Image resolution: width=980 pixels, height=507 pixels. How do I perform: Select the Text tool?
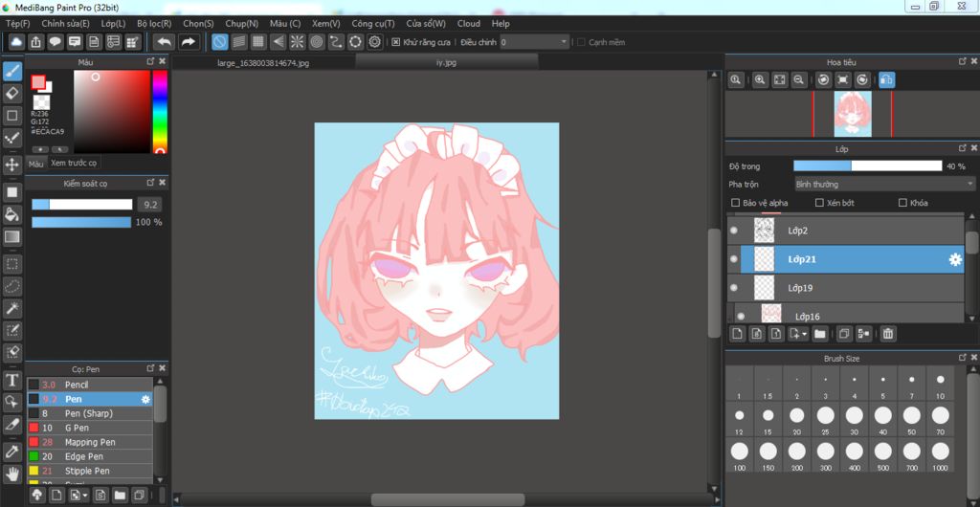(11, 380)
